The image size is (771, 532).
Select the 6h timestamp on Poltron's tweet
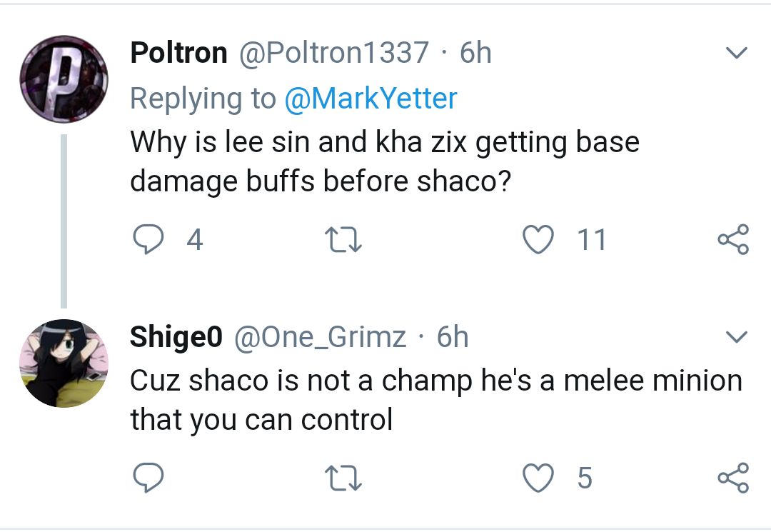(x=477, y=51)
